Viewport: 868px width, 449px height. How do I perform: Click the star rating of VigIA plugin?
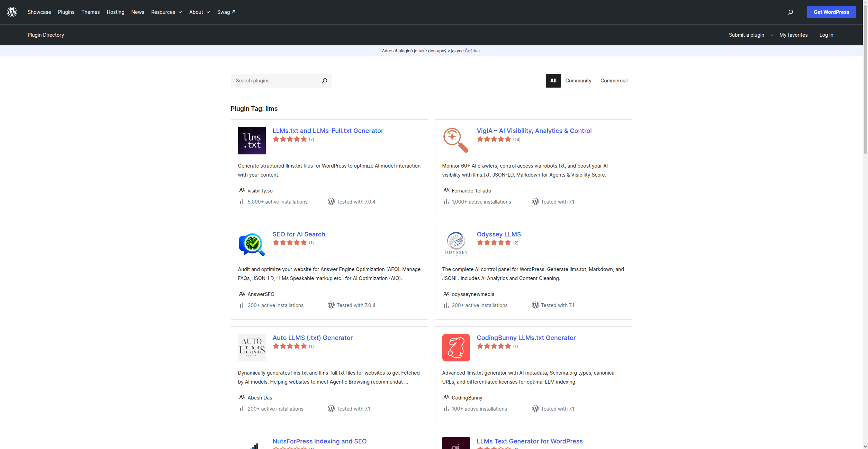494,139
